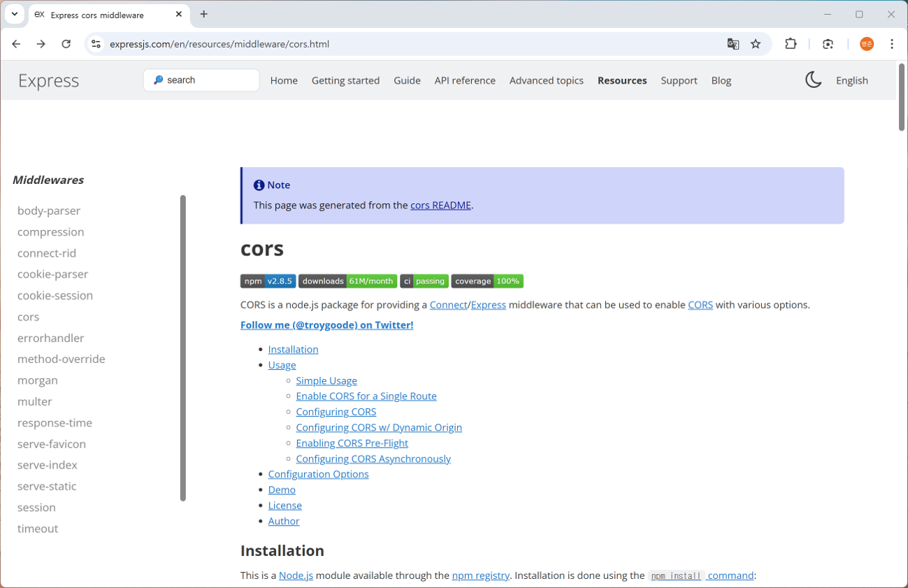Open Chrome three-dot menu
908x588 pixels.
(892, 44)
